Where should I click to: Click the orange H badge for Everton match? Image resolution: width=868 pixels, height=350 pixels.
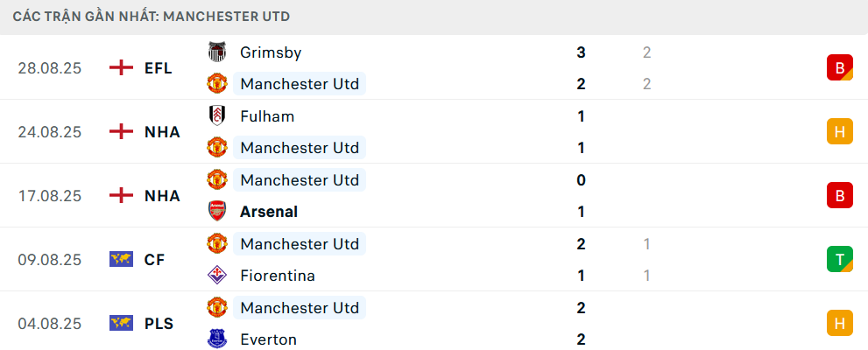(x=839, y=324)
